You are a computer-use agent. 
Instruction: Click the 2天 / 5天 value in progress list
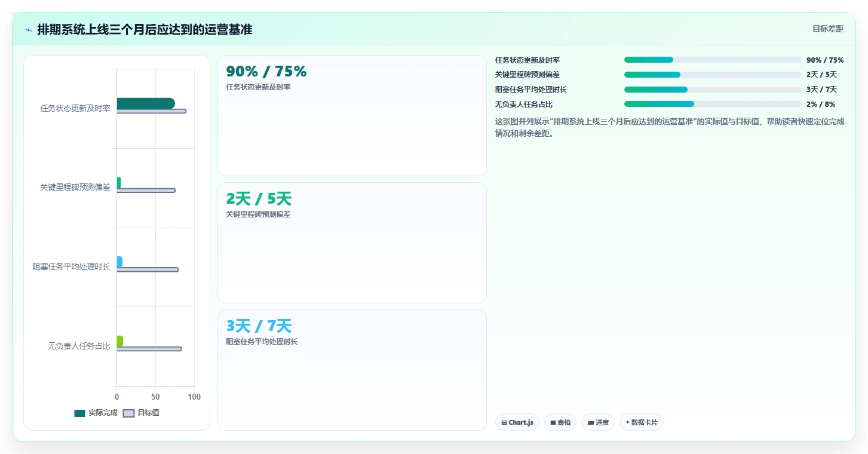(821, 75)
